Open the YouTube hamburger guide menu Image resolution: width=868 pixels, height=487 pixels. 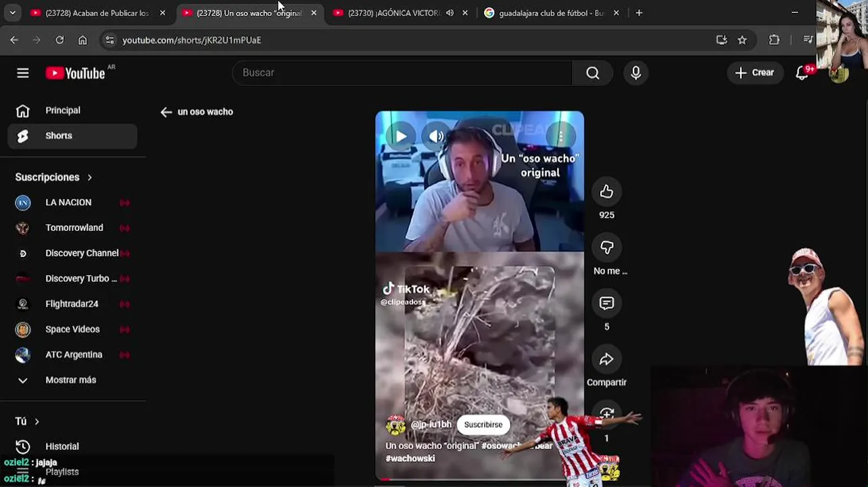pos(23,73)
